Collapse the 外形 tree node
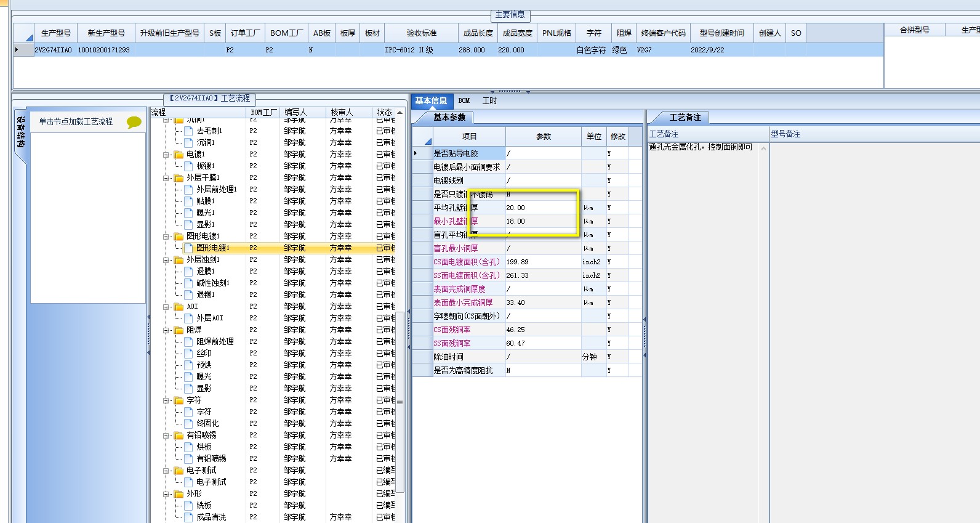This screenshot has width=980, height=523. pos(166,494)
